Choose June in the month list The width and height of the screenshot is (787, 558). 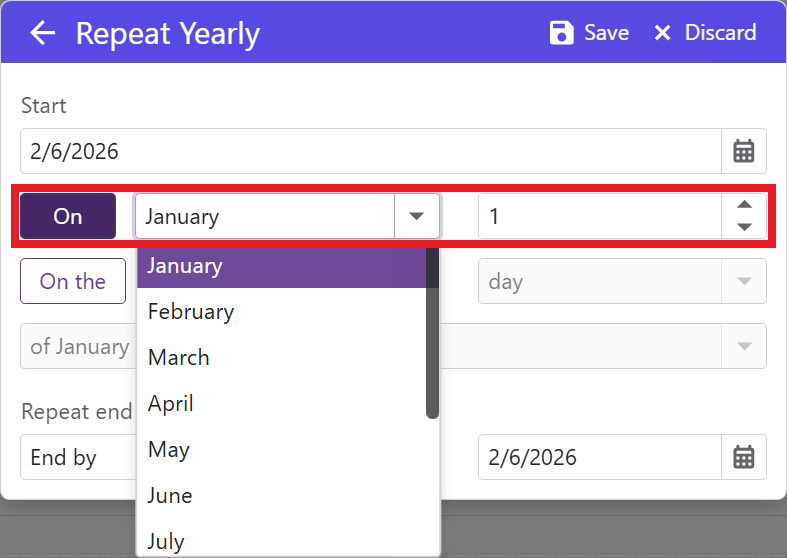point(170,495)
